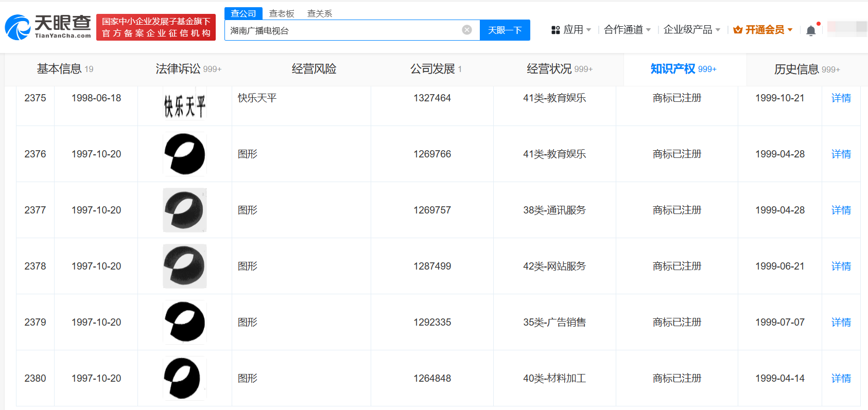Screen dimensions: 868x410
Task: Select the date 1999-10-21
Action: click(x=779, y=98)
